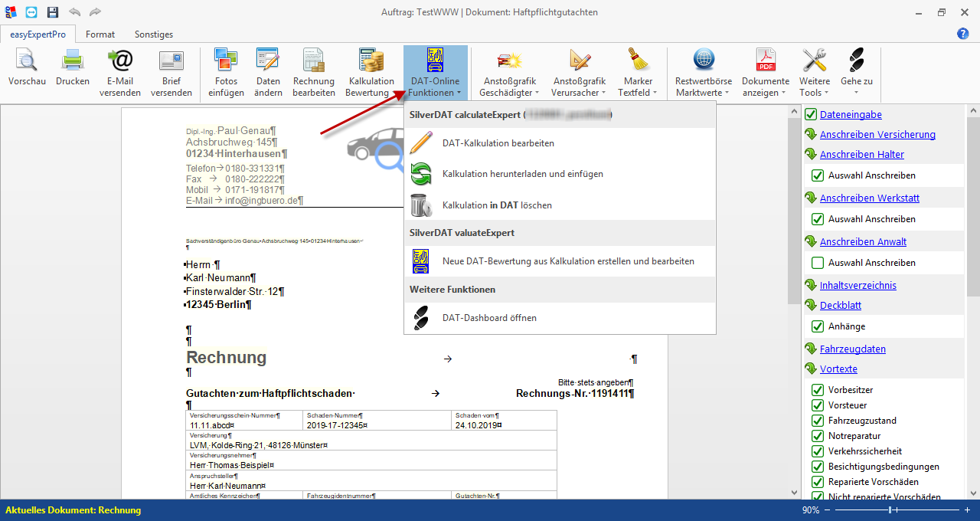Open Daten ändern to edit data
The image size is (980, 521).
268,73
